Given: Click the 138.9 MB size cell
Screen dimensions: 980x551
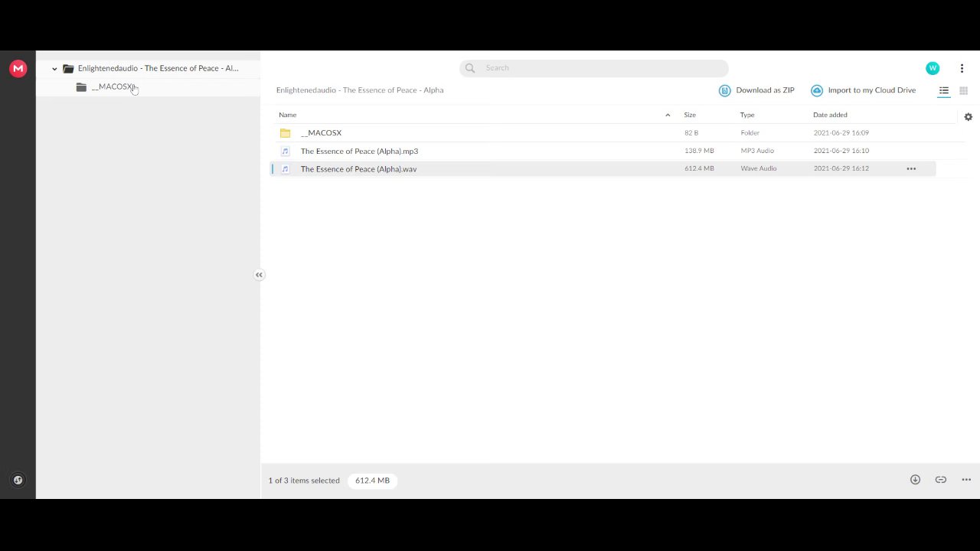Looking at the screenshot, I should (699, 151).
